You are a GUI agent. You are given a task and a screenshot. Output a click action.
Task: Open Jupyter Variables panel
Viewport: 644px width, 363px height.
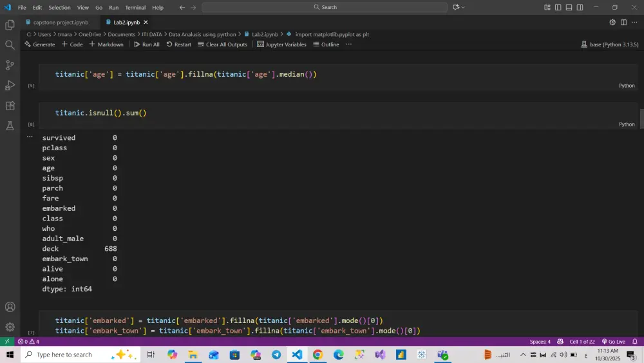click(x=282, y=44)
